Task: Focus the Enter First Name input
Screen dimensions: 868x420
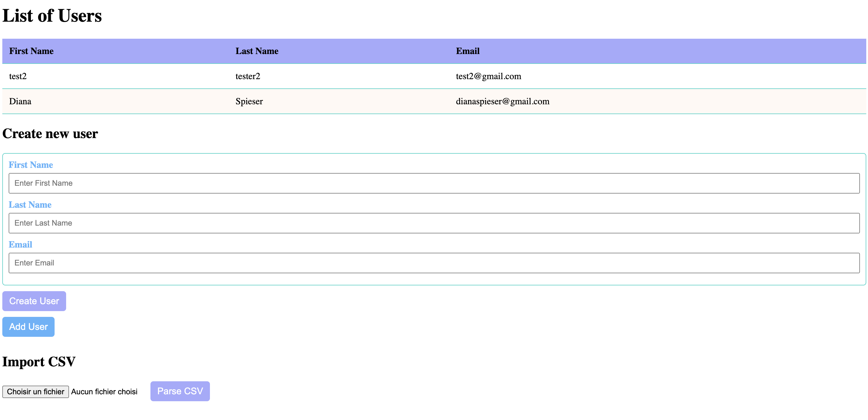Action: tap(434, 183)
